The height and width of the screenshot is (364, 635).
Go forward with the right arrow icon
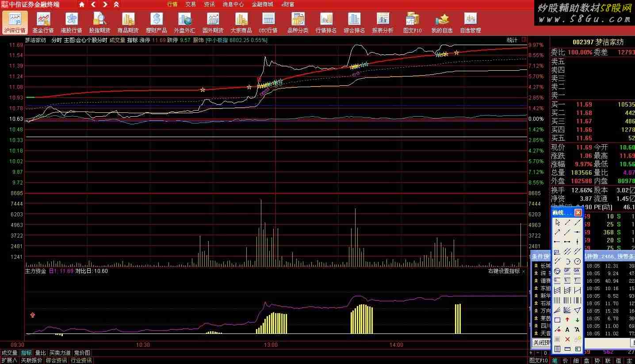tap(105, 4)
